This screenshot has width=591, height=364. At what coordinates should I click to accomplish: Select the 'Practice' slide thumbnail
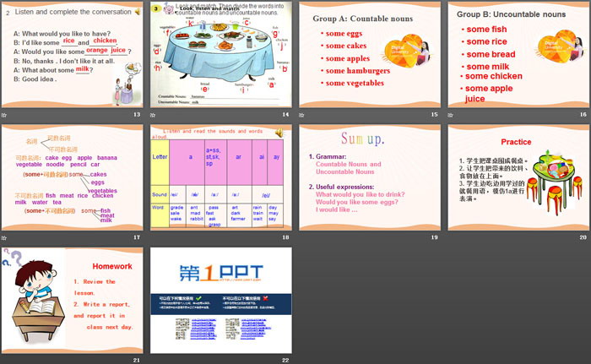(x=518, y=177)
